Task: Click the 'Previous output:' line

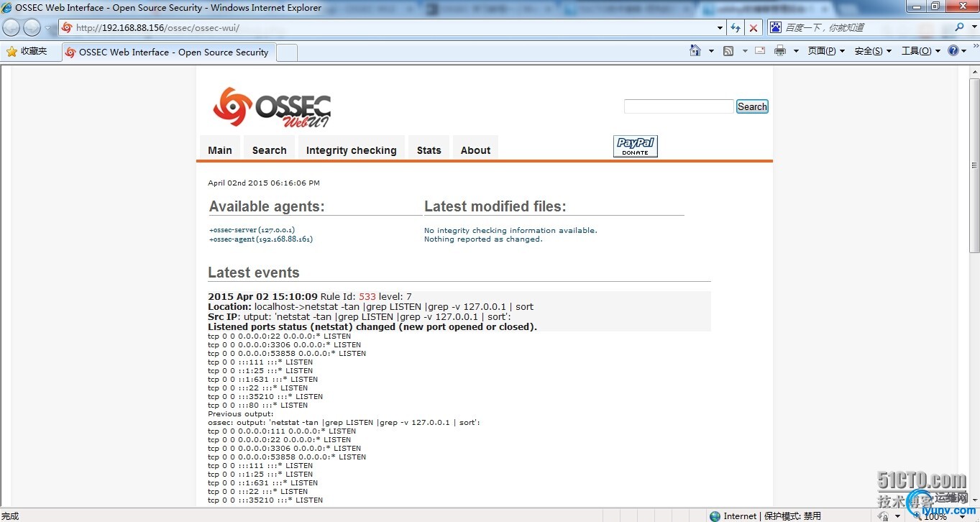Action: click(x=241, y=413)
